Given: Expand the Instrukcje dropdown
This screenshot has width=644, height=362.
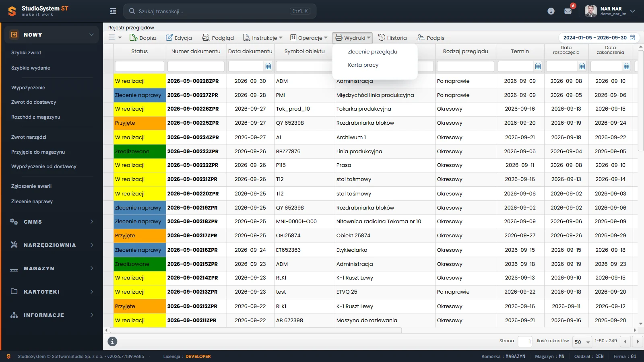Looking at the screenshot, I should [x=263, y=38].
